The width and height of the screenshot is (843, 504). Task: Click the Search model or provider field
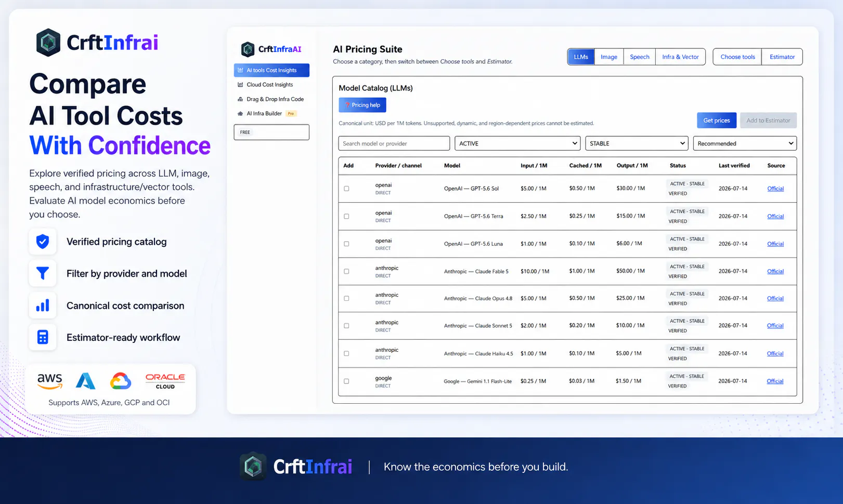[394, 143]
